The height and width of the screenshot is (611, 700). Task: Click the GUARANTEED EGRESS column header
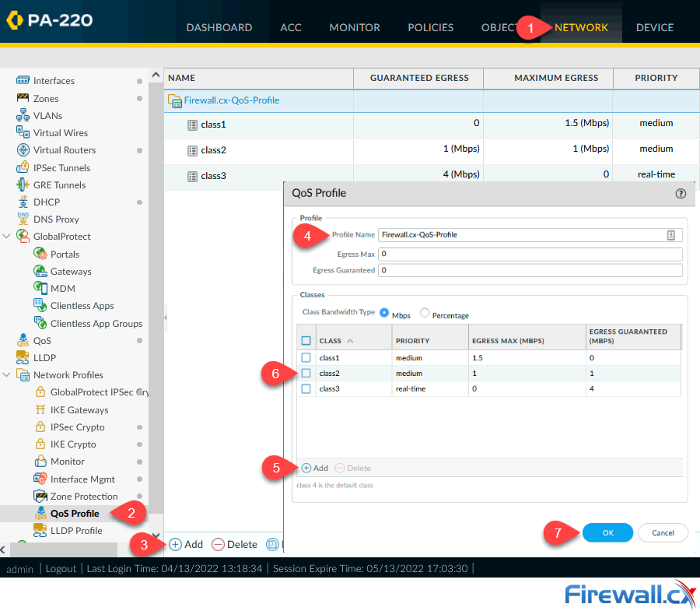pos(418,78)
